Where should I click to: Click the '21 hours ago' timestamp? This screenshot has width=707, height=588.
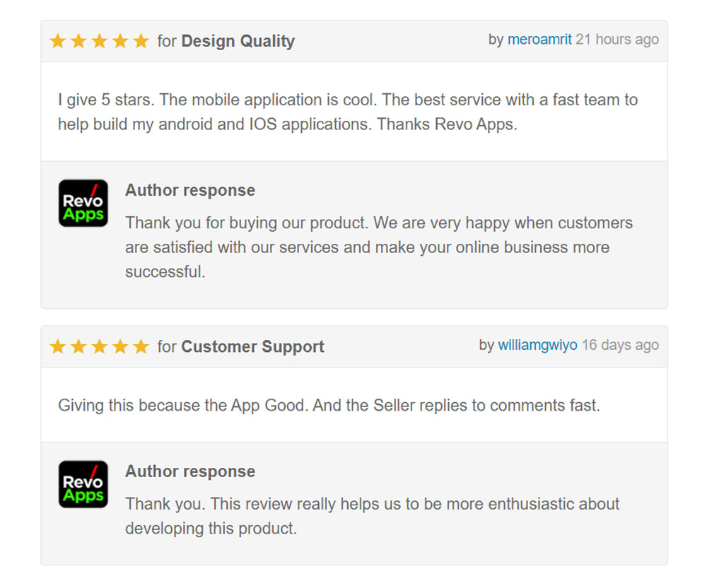617,40
